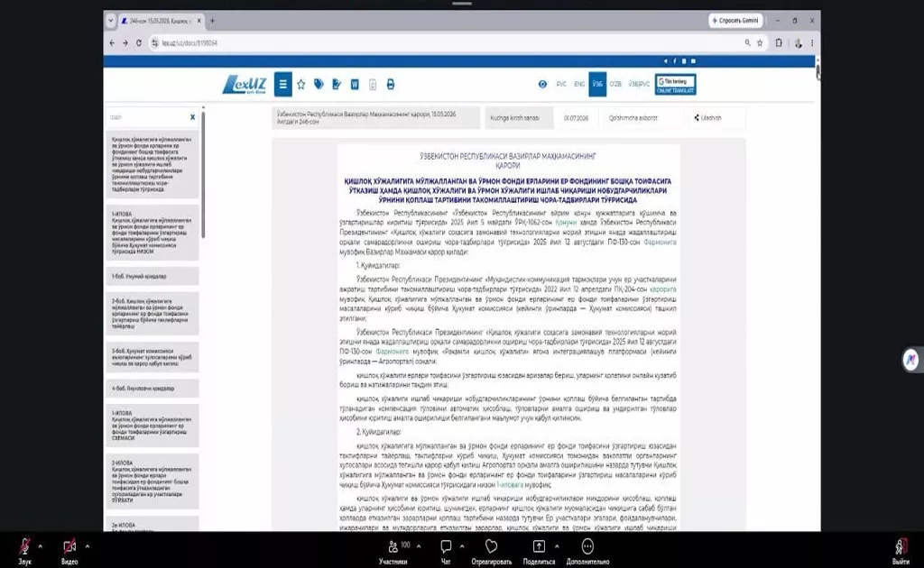Click the floating assistant icon on right edge
The image size is (924, 568).
point(911,360)
